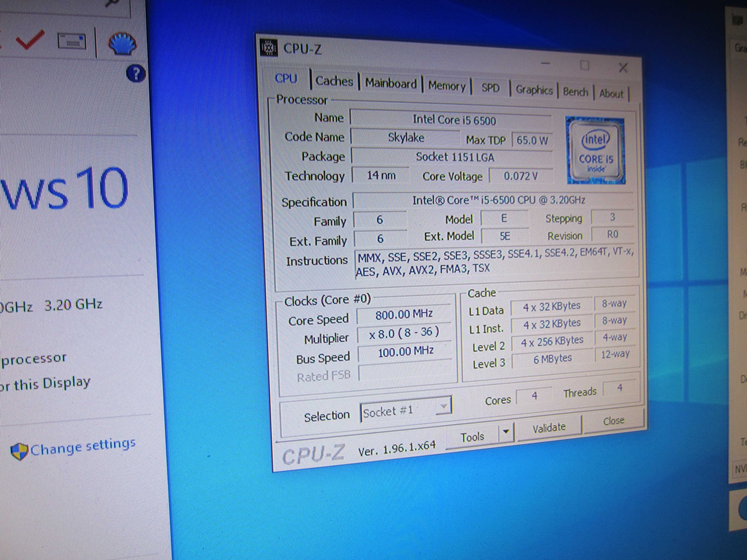
Task: Click the Core Speed value 800.00 MHz
Action: 404,314
